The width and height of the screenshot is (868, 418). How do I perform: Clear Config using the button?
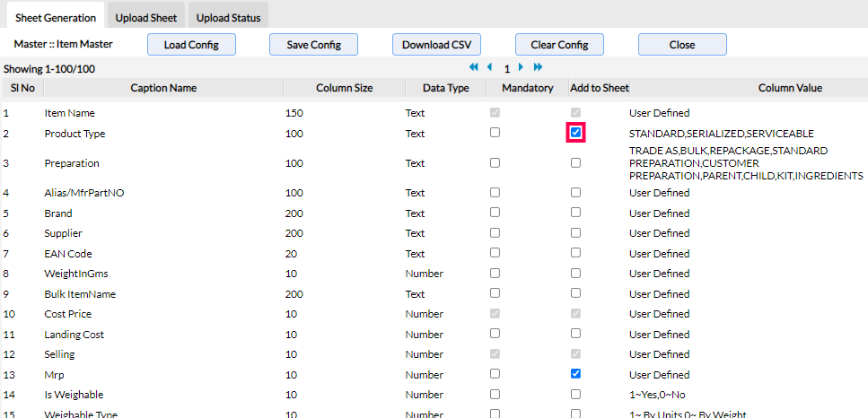tap(559, 45)
